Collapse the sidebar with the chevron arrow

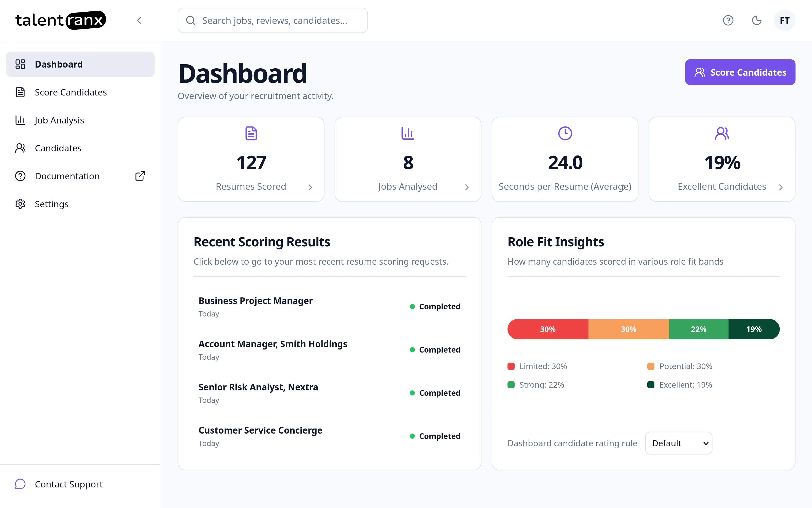(x=139, y=21)
